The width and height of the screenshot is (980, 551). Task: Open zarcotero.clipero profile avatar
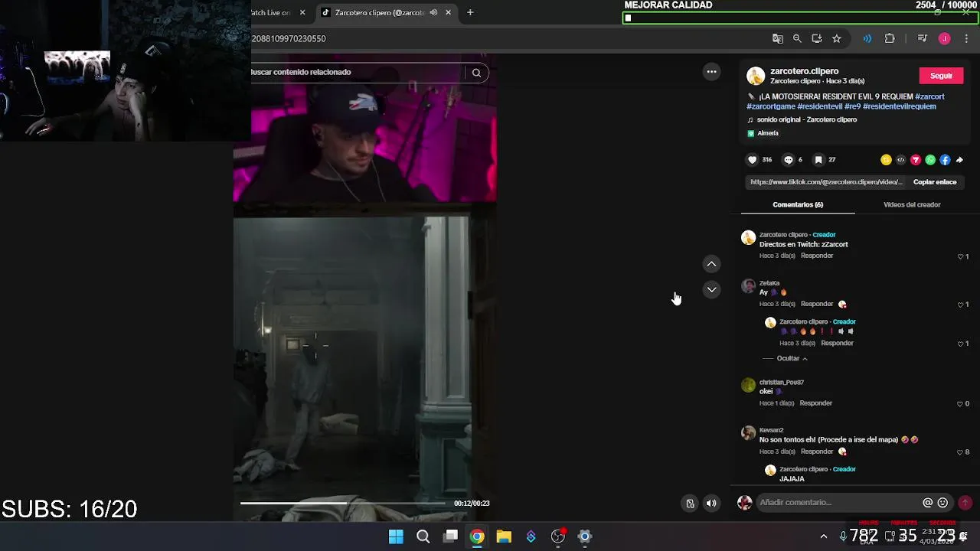point(756,76)
